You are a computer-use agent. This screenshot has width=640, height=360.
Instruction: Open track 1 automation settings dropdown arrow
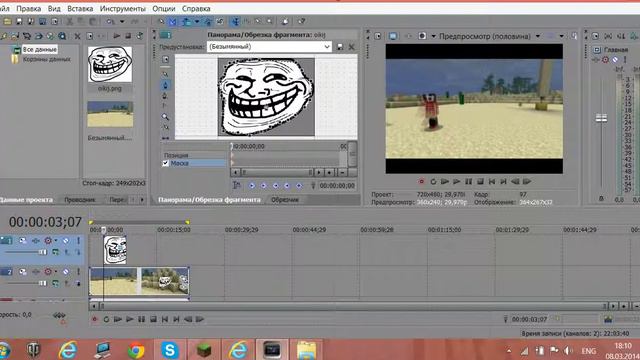[56, 240]
